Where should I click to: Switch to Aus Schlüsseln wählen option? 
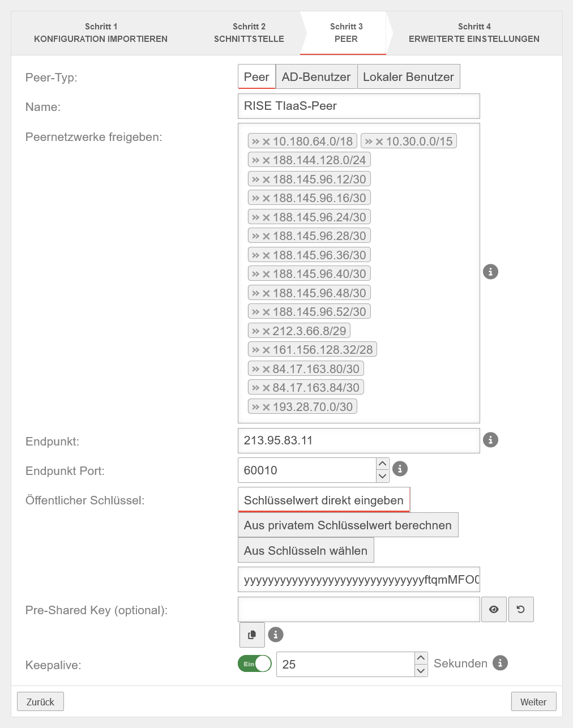[306, 551]
